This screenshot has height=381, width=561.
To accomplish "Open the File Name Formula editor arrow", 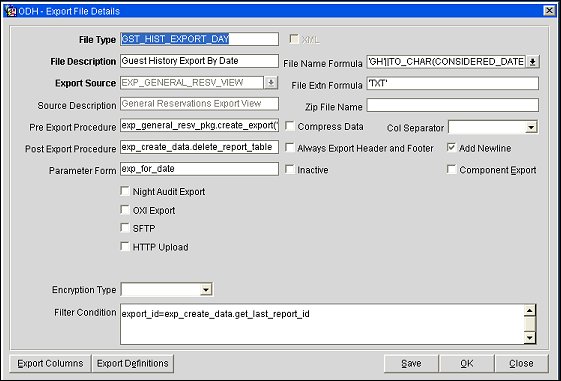I will click(532, 62).
